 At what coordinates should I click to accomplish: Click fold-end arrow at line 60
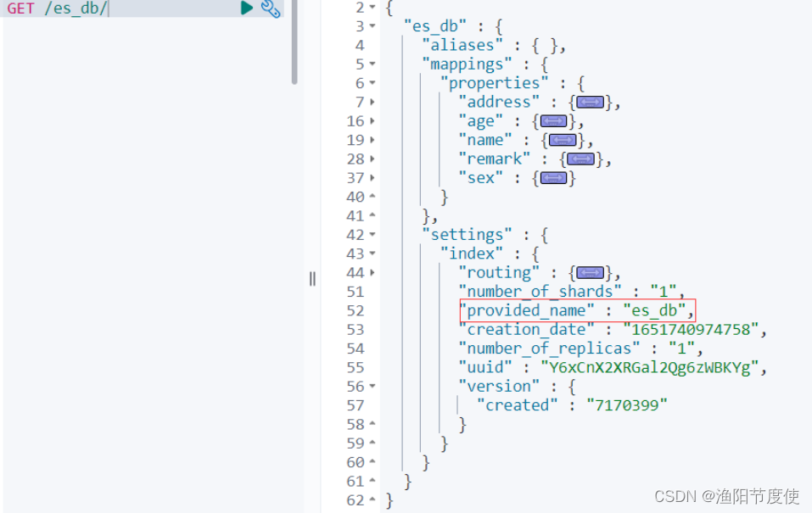(372, 462)
